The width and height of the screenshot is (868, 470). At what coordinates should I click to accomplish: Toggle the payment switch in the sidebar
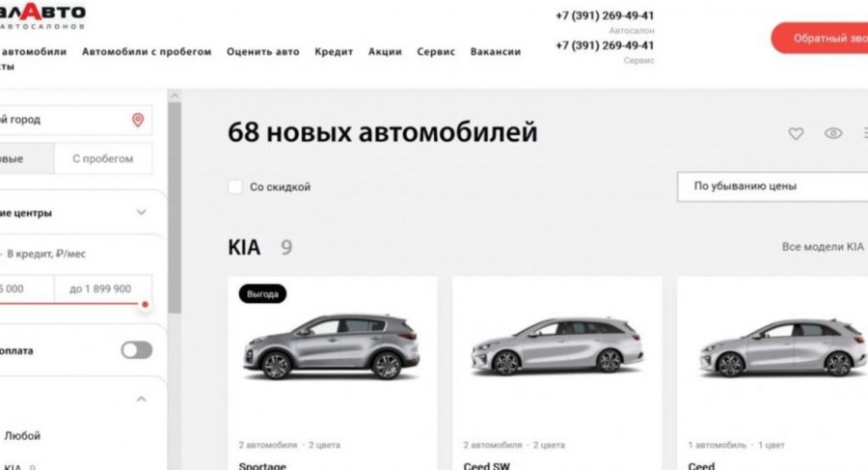(x=137, y=350)
